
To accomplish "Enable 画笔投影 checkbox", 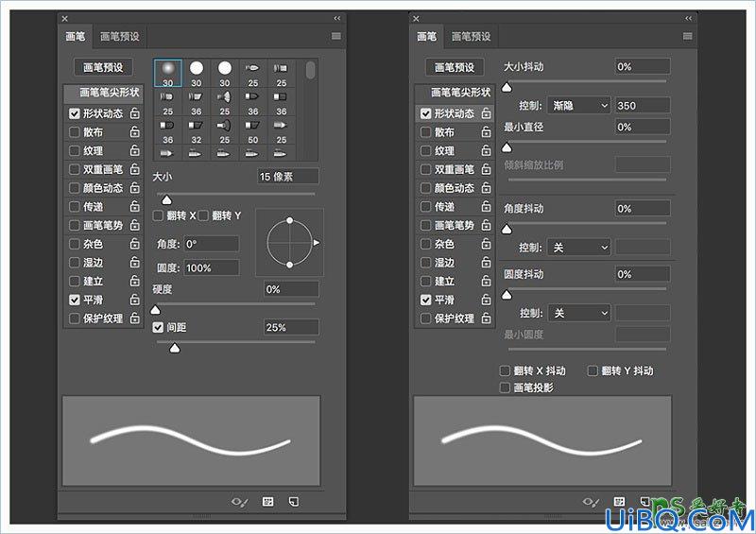I will [x=505, y=388].
